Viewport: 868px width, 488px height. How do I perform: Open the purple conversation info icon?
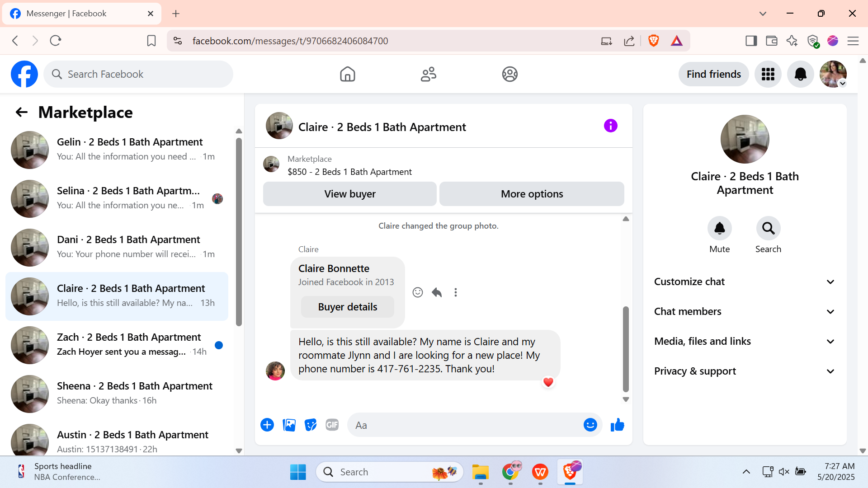(610, 126)
